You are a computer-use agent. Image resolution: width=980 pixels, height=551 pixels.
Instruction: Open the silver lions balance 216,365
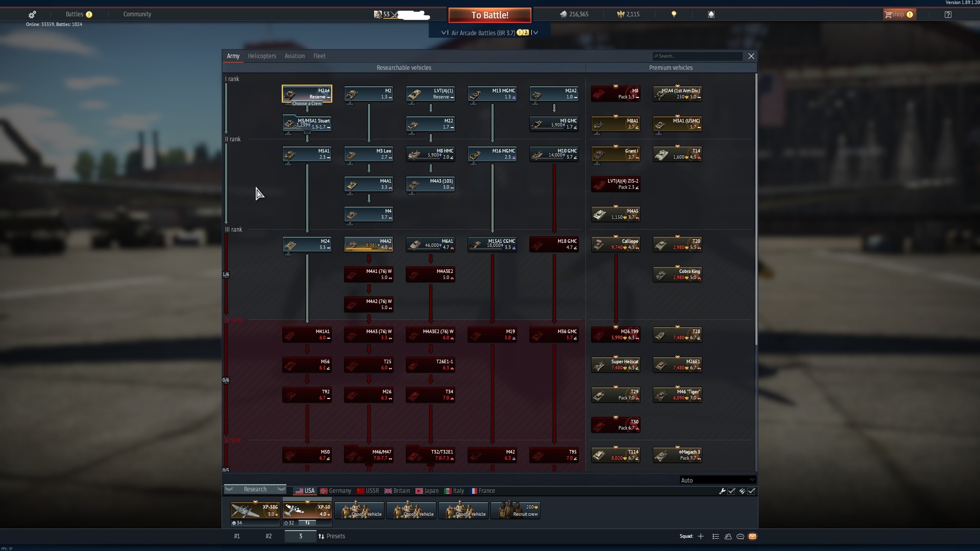tap(574, 14)
